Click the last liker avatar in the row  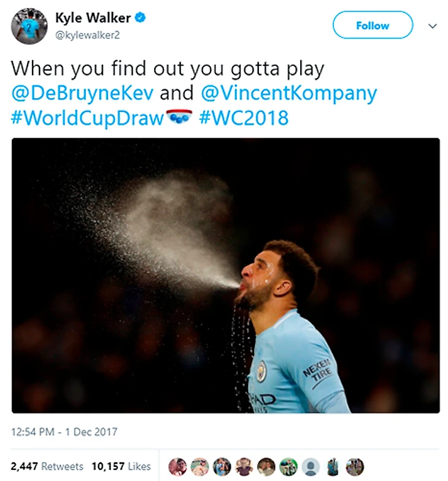coord(355,466)
